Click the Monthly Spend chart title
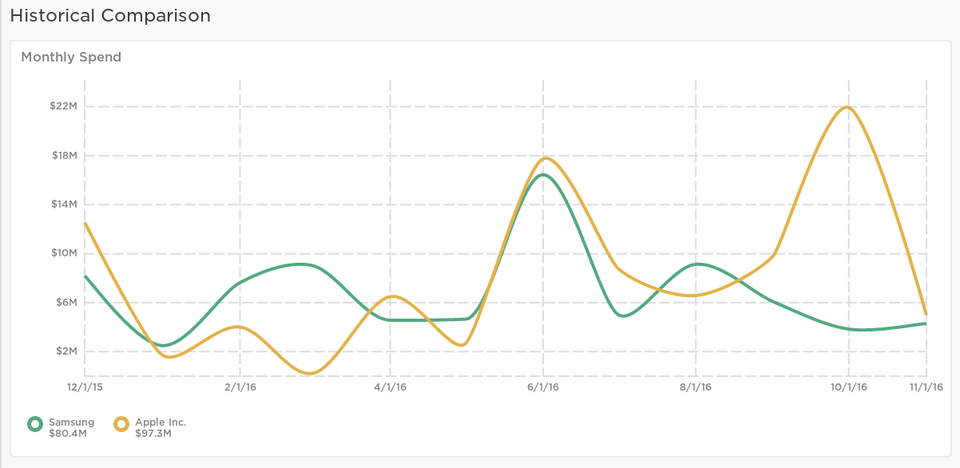This screenshot has height=468, width=960. (x=71, y=57)
